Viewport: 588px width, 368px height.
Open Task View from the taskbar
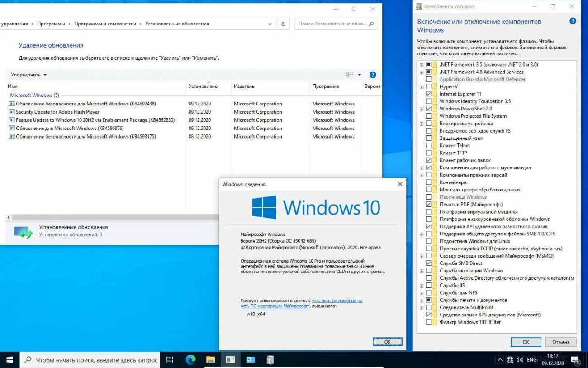[x=170, y=360]
